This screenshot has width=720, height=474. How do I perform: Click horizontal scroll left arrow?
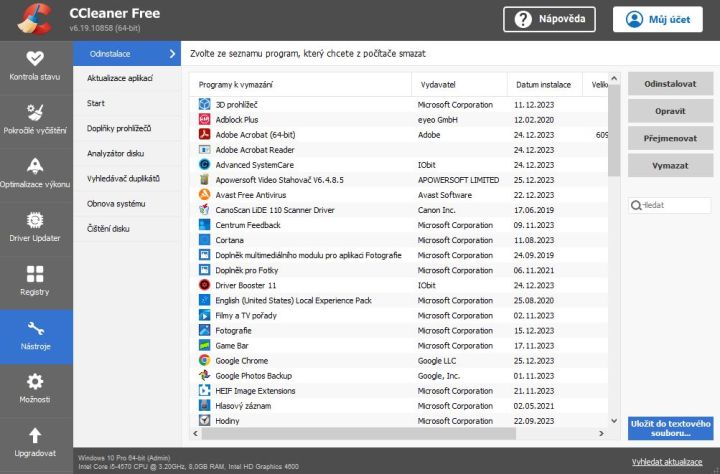[196, 433]
